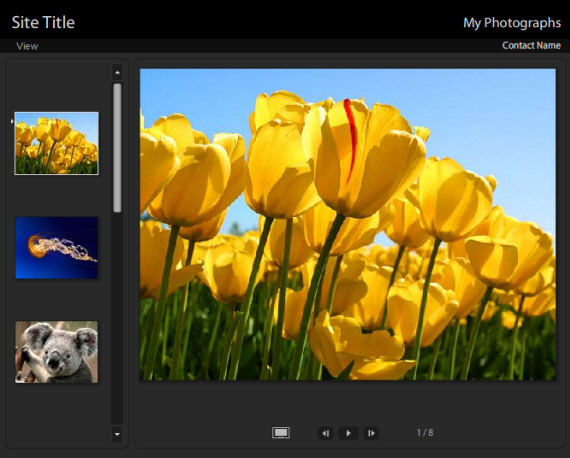570x458 pixels.
Task: Click the thumbnail scrollbar thumb
Action: coord(117,148)
